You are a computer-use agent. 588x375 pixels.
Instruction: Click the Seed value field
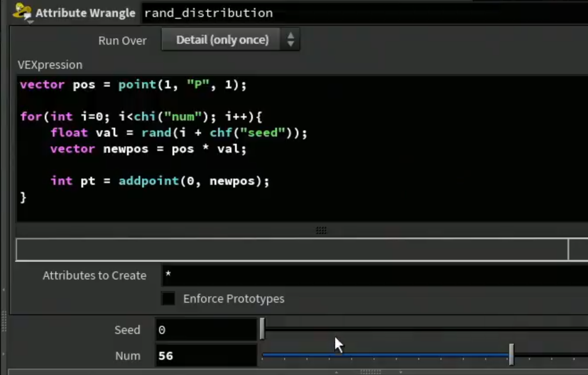pyautogui.click(x=206, y=330)
